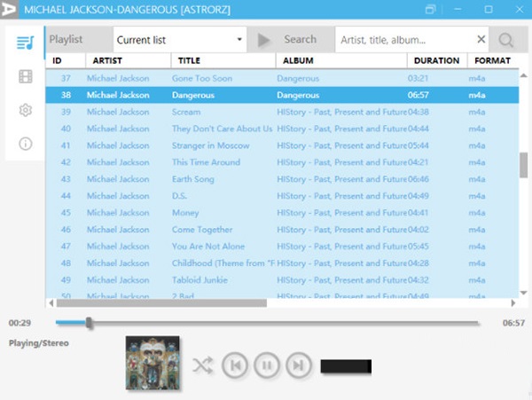This screenshot has height=400, width=532.
Task: Sort by the ARTIST column header
Action: pyautogui.click(x=107, y=60)
